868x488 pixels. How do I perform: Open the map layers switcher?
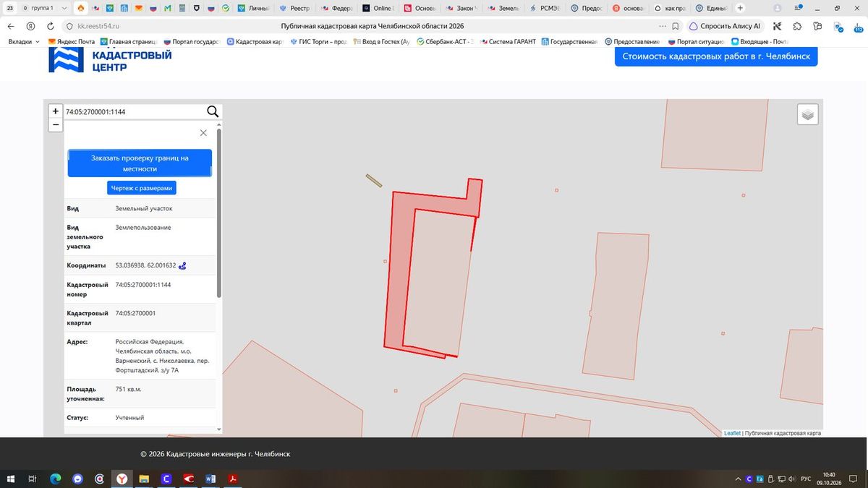point(808,114)
